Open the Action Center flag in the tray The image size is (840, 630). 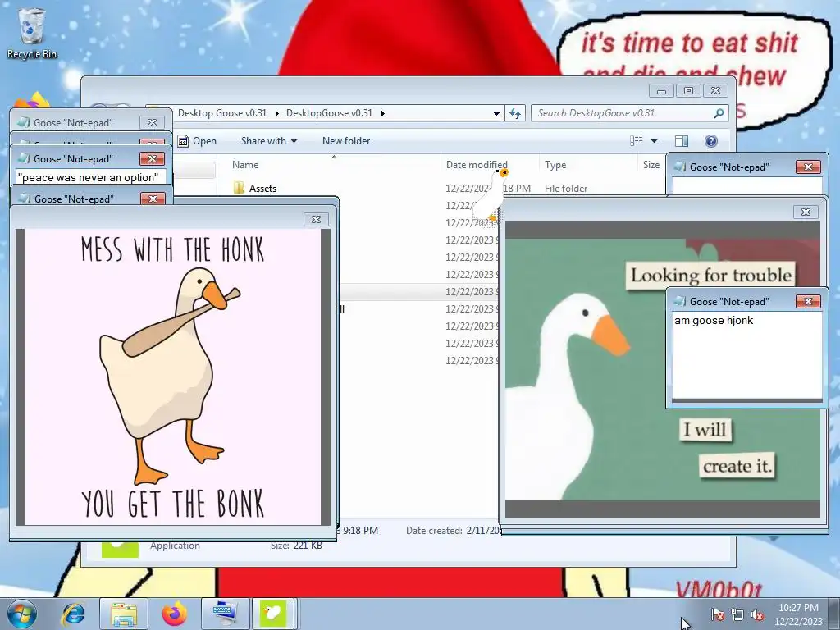point(717,614)
